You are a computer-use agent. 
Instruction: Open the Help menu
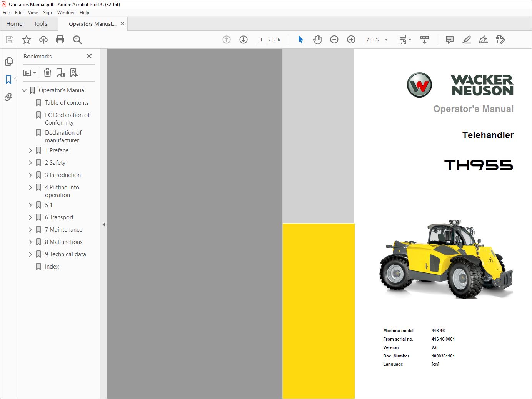[x=84, y=13]
